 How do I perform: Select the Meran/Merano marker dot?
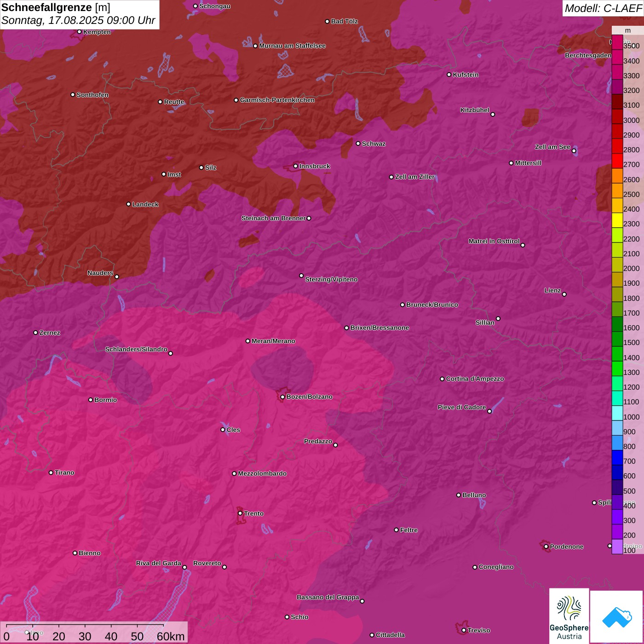pos(248,341)
